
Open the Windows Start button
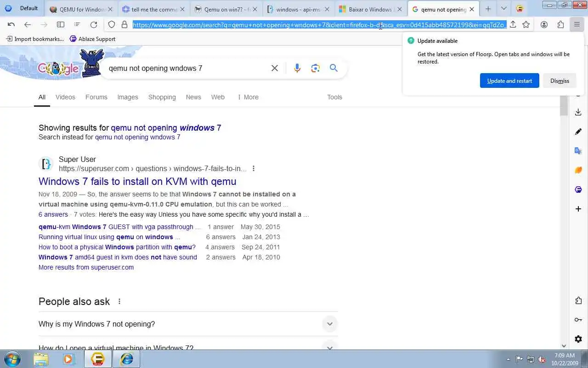click(12, 359)
